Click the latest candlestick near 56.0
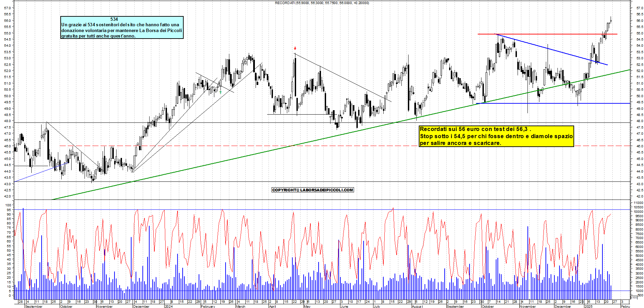The image size is (644, 308). [x=611, y=20]
